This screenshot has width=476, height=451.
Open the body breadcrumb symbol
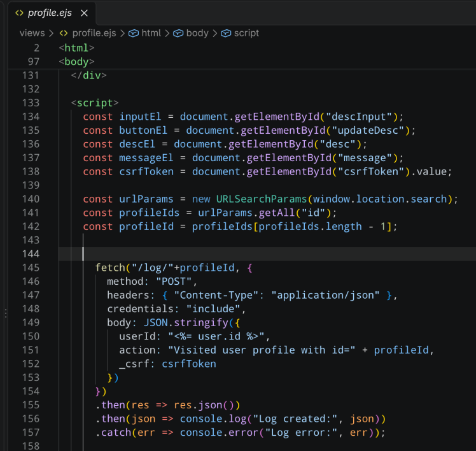click(x=197, y=33)
